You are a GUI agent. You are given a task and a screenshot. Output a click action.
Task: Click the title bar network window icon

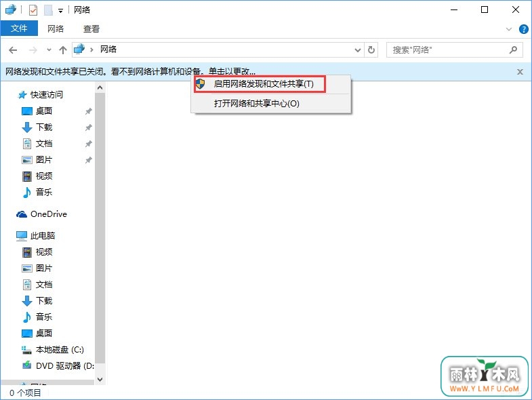(x=11, y=10)
